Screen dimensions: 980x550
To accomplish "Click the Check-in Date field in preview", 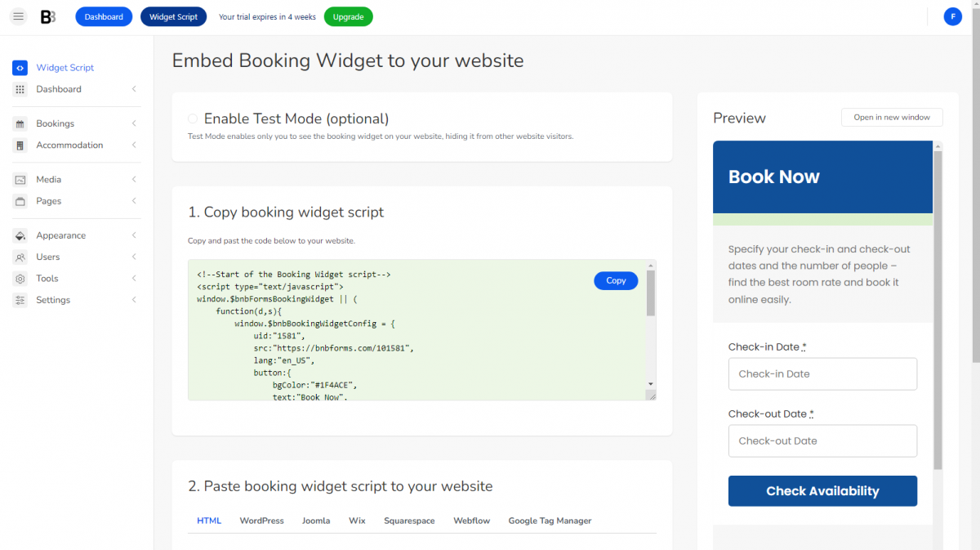I will pyautogui.click(x=822, y=373).
